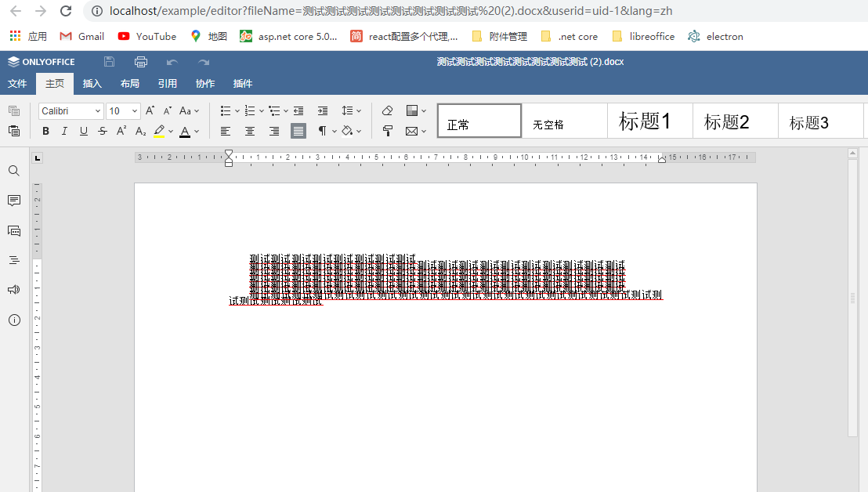
Task: Decrease font size with the A-down icon
Action: point(167,110)
